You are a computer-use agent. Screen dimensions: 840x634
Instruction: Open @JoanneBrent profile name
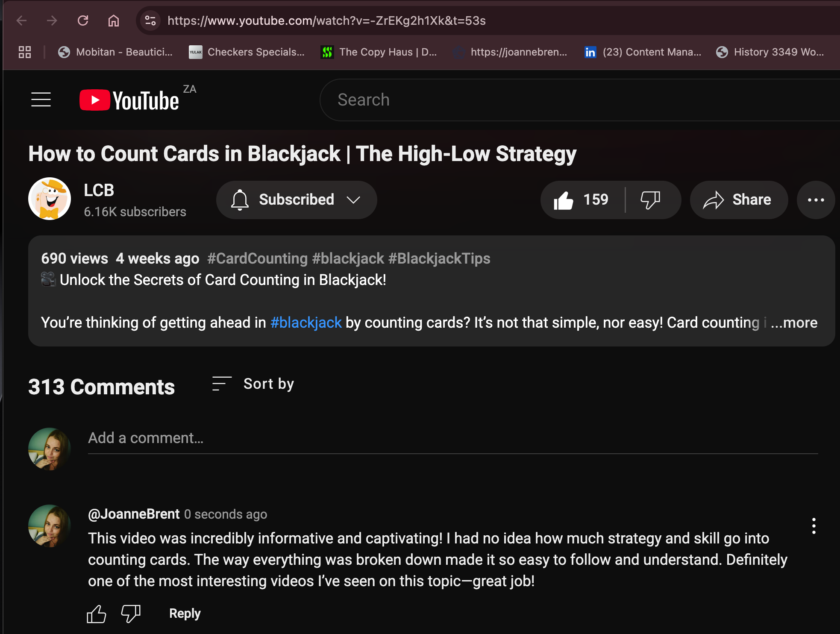(x=134, y=514)
